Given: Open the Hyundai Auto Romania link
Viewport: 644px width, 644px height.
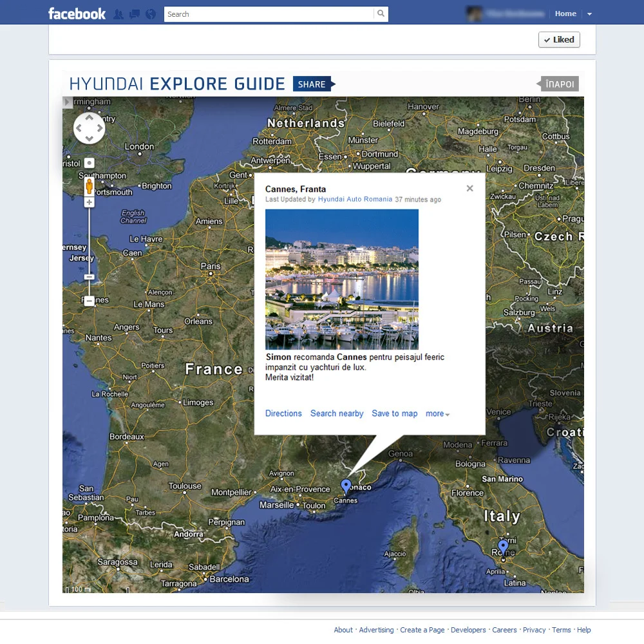Looking at the screenshot, I should pos(355,199).
